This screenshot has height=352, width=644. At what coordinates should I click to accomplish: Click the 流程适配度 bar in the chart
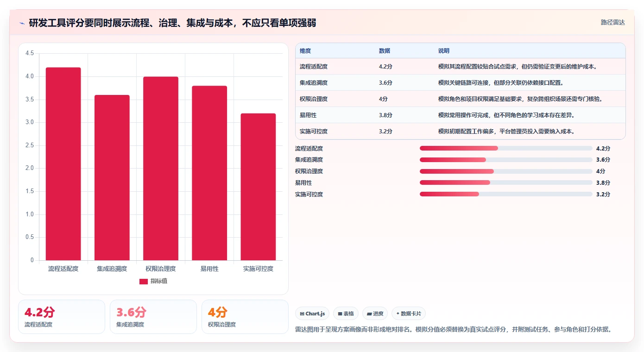tap(63, 164)
